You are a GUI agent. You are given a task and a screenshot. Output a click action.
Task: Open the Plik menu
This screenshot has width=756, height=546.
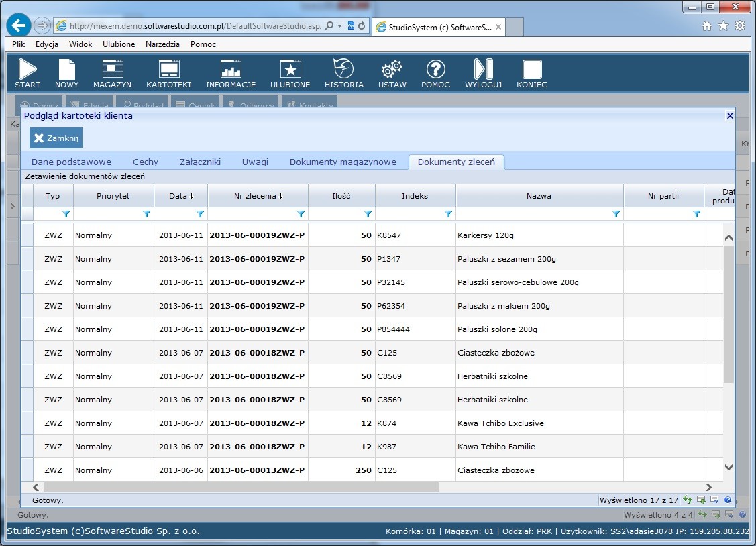[18, 44]
